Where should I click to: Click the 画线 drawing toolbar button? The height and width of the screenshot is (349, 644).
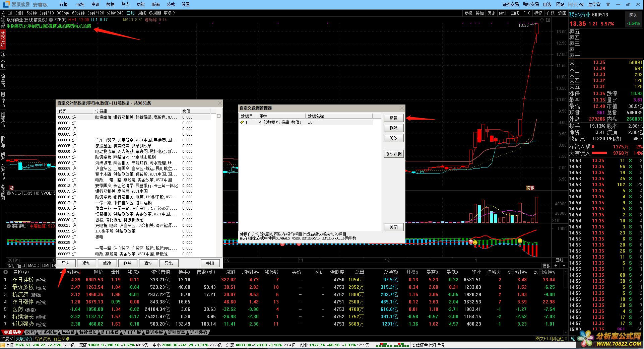pos(515,13)
